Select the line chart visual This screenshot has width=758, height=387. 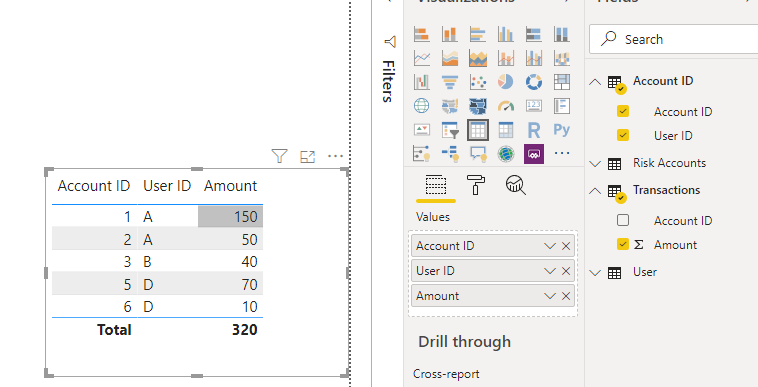[x=422, y=58]
